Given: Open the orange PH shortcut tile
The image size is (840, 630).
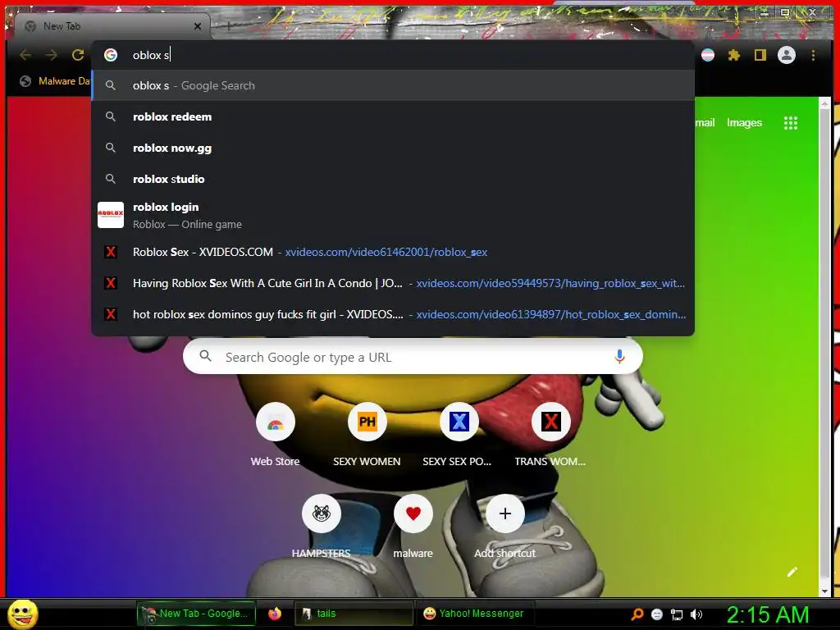Looking at the screenshot, I should coord(367,422).
